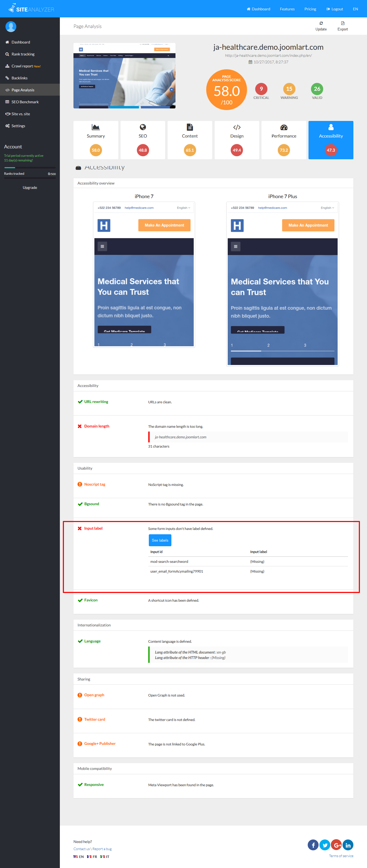The height and width of the screenshot is (868, 367).
Task: Click the Logout link
Action: [x=335, y=9]
